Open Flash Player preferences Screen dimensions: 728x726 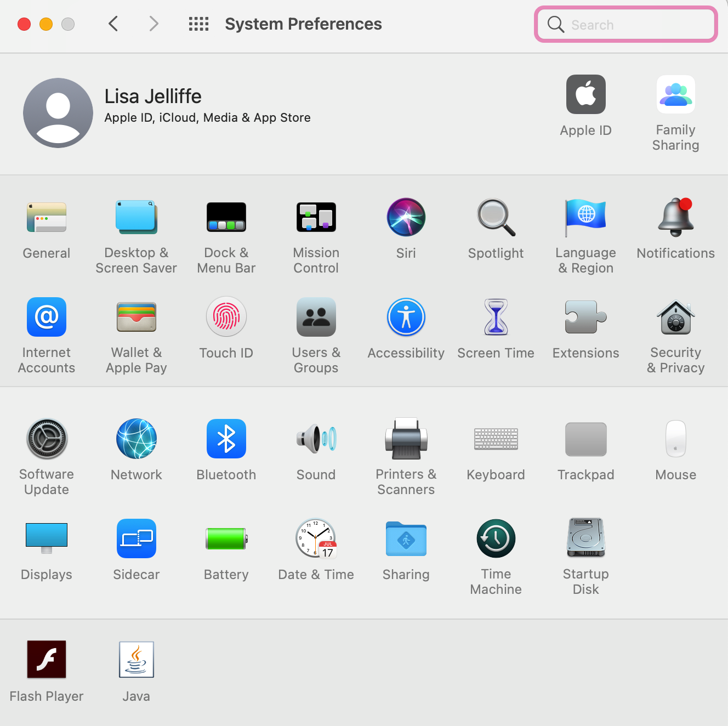coord(47,659)
